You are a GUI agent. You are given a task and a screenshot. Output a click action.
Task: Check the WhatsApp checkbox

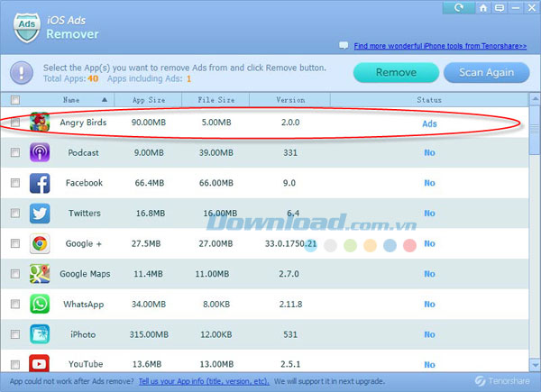pos(15,304)
